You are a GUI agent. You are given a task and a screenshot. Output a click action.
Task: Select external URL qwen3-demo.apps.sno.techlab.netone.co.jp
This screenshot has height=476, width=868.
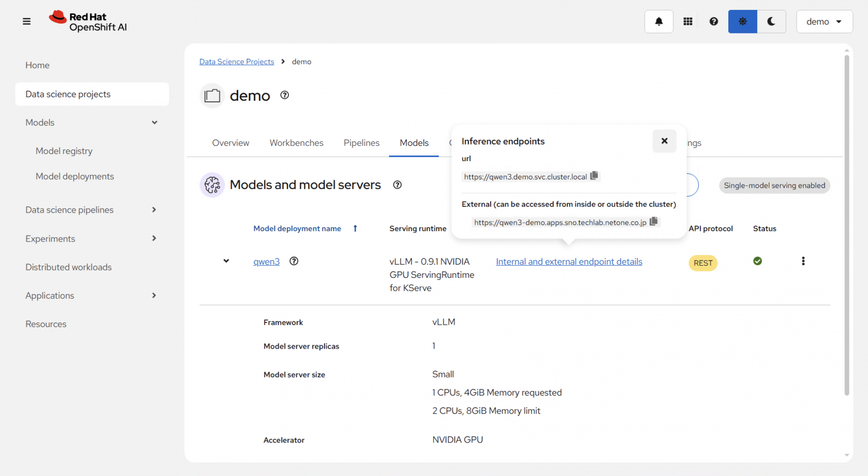[560, 222]
